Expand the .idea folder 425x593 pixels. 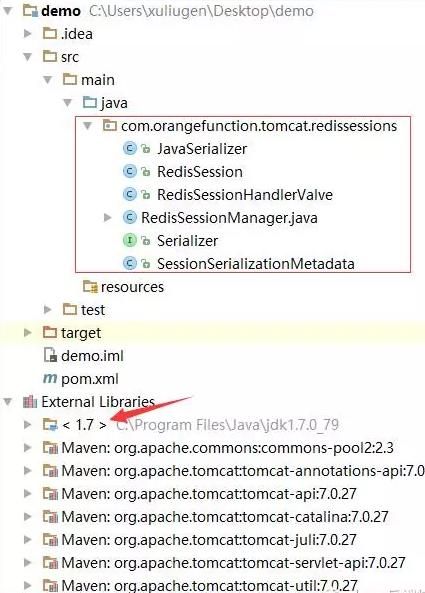pos(27,34)
